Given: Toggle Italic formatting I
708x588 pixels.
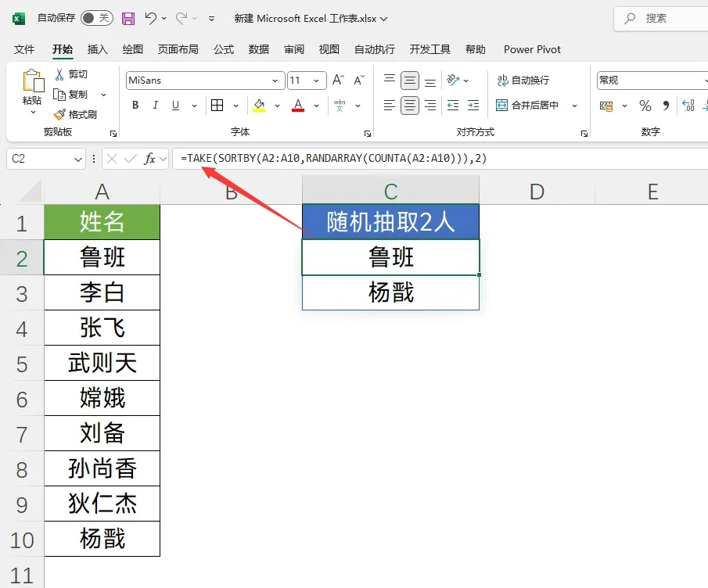Looking at the screenshot, I should (156, 106).
